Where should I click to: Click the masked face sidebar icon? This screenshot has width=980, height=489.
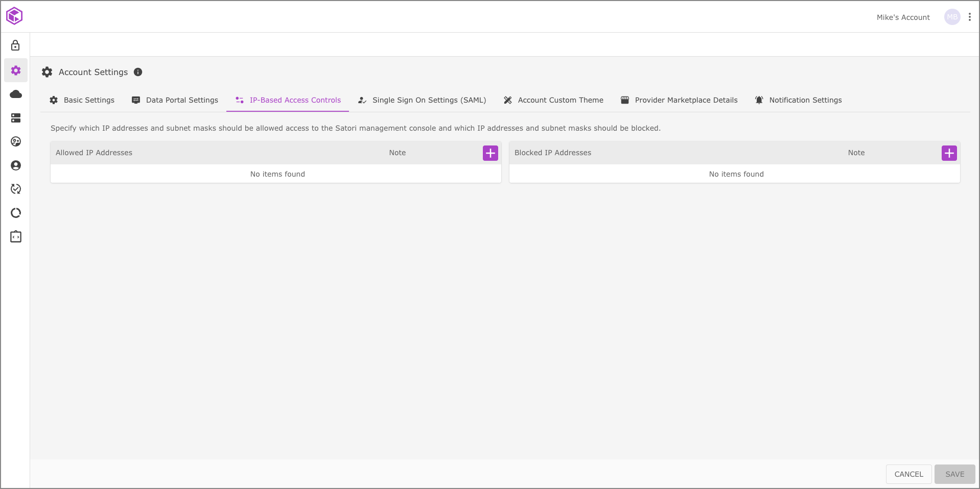click(16, 142)
